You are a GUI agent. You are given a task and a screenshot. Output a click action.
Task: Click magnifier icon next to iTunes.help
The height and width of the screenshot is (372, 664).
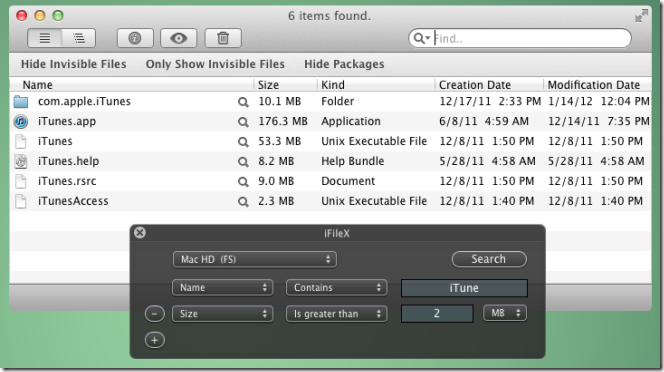point(243,162)
